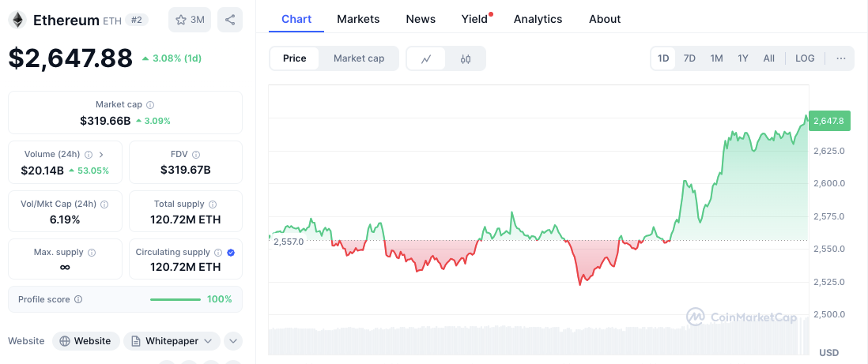Viewport: 868px width, 364px height.
Task: Click the FDV info icon
Action: (196, 155)
